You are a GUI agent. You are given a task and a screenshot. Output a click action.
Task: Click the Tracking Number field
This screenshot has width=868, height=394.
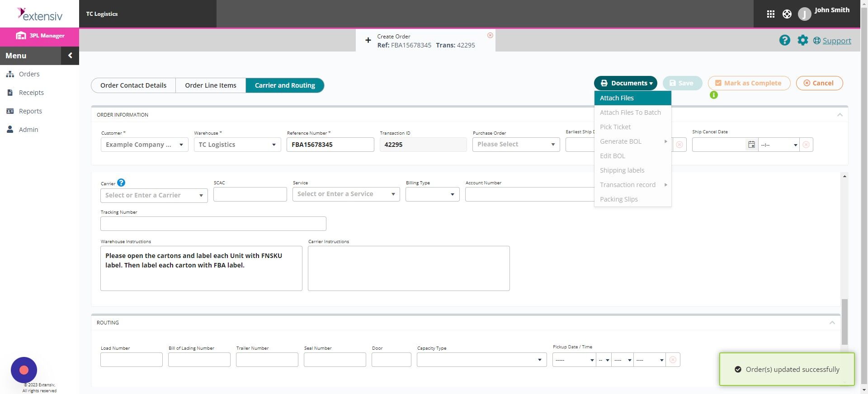pos(213,224)
